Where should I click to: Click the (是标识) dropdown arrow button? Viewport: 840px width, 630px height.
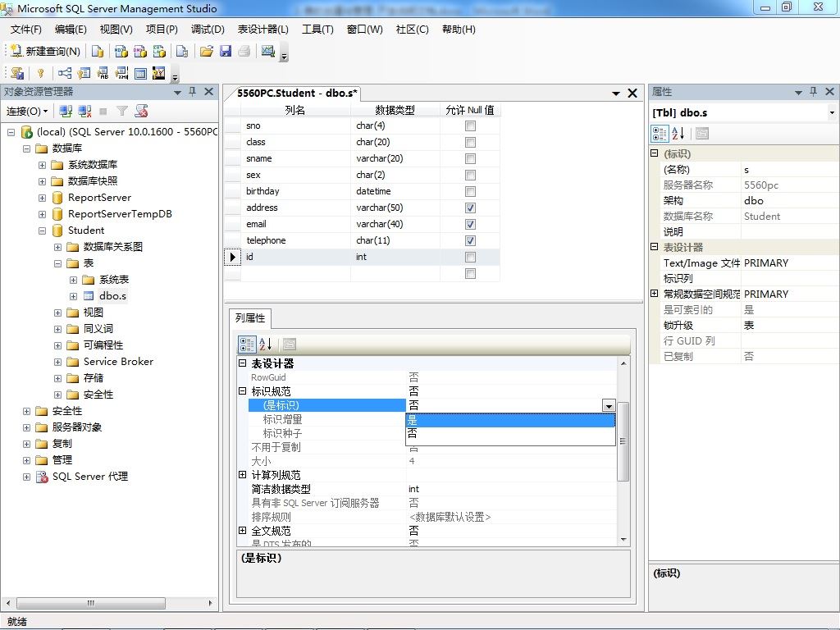point(609,405)
